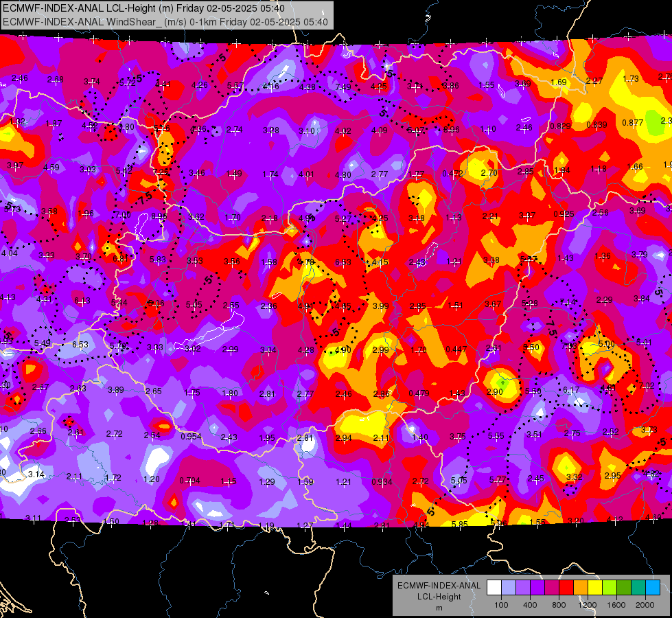
Task: Select the magenta legend color swatch
Action: (x=552, y=588)
